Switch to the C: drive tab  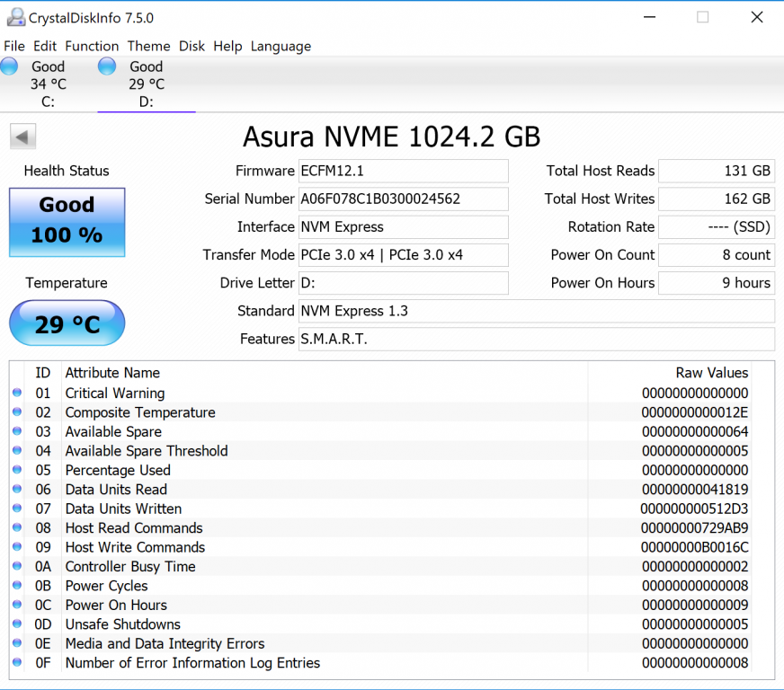click(48, 84)
